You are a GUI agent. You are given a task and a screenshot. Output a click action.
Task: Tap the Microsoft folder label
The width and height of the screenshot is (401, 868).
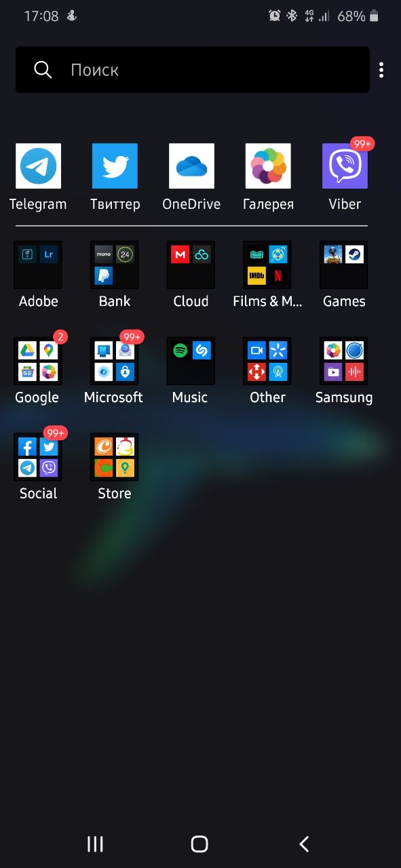[113, 397]
